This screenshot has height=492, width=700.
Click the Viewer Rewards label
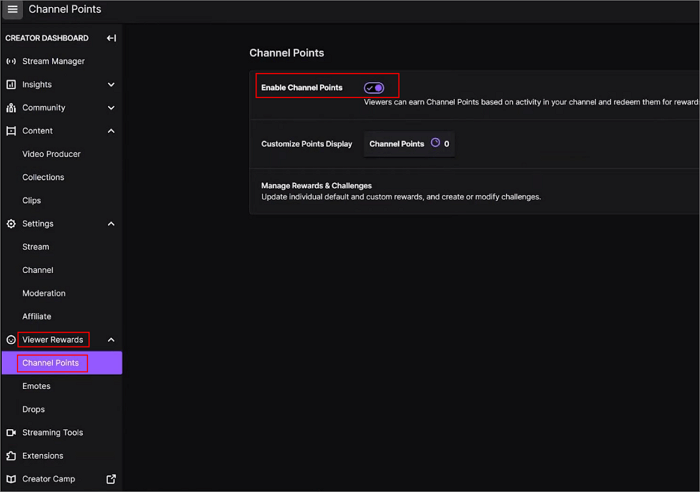[x=53, y=340]
